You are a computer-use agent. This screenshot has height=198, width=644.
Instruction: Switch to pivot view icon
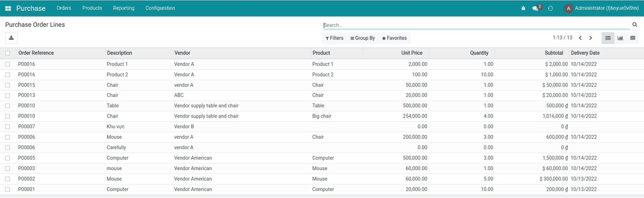pyautogui.click(x=633, y=38)
